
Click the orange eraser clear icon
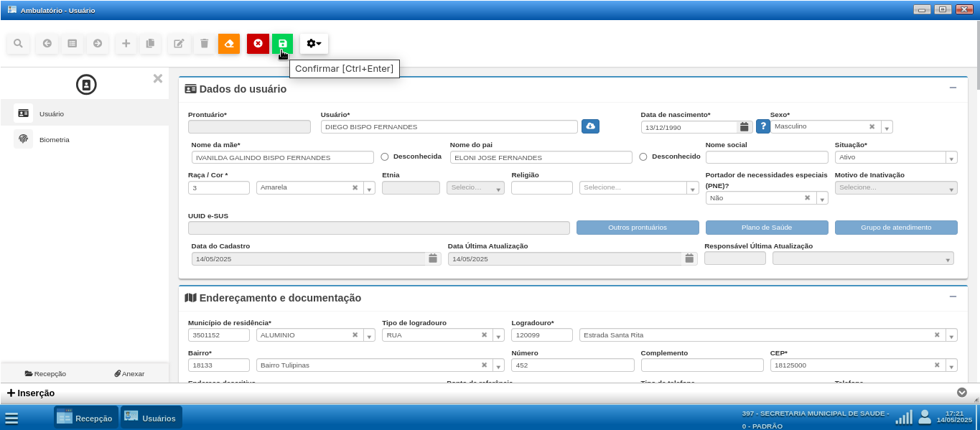click(229, 44)
